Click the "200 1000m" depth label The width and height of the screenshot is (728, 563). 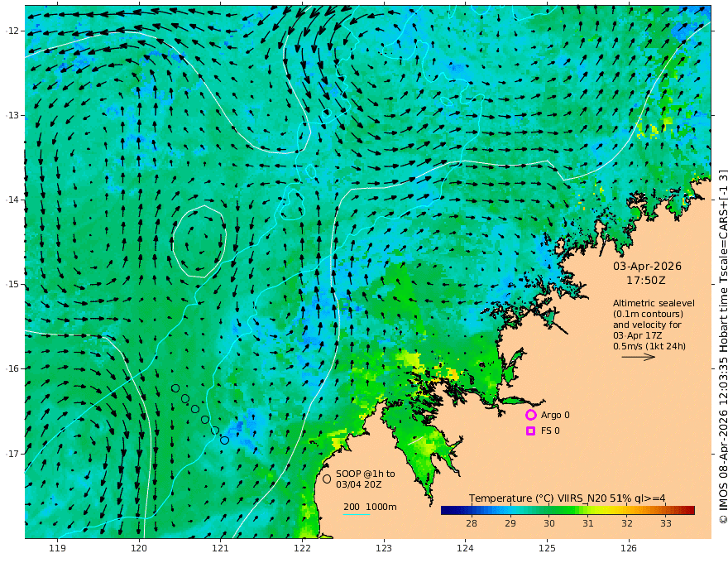370,507
